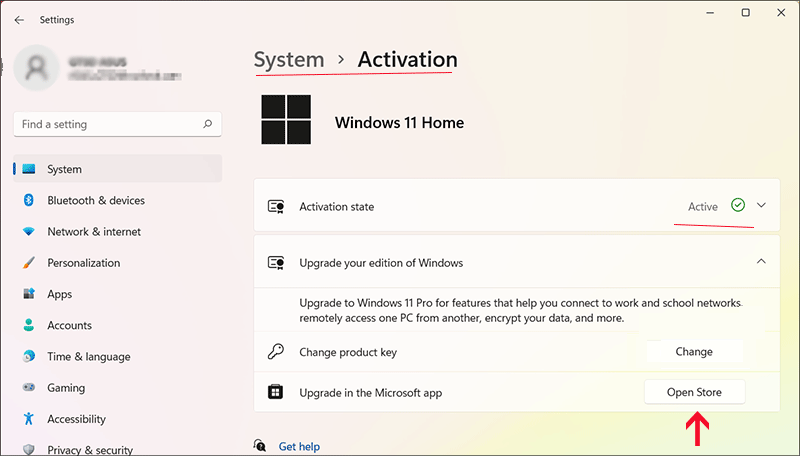Click the System monitor icon in sidebar

coord(29,169)
